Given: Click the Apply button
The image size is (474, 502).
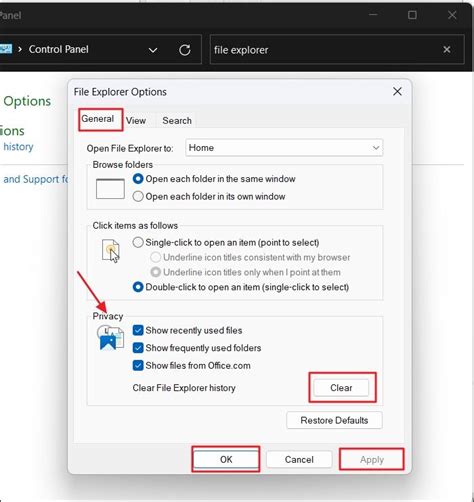Looking at the screenshot, I should pos(372,460).
